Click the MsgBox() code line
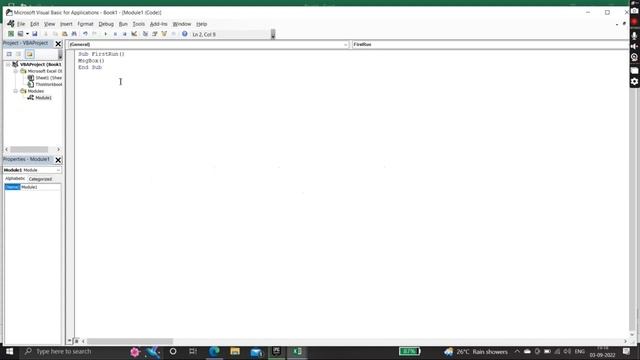 click(x=91, y=61)
